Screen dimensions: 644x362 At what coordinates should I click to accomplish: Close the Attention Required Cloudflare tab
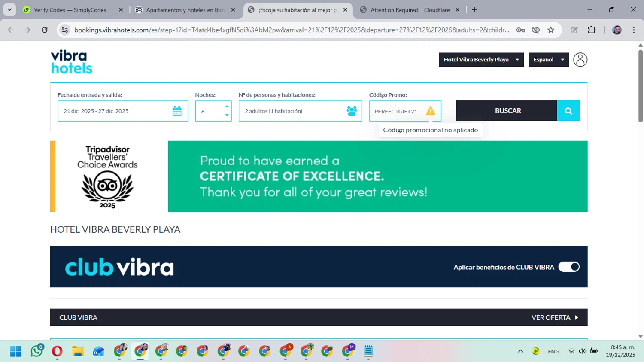point(458,10)
